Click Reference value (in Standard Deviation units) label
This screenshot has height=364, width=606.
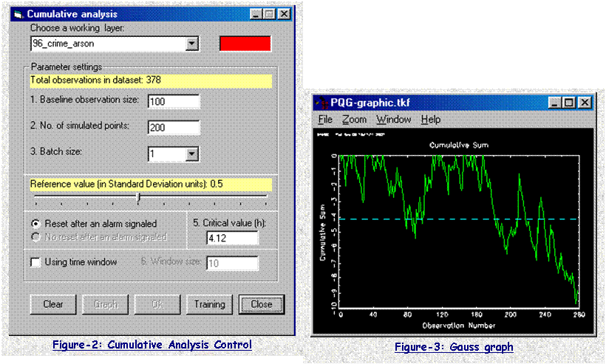[x=126, y=184]
